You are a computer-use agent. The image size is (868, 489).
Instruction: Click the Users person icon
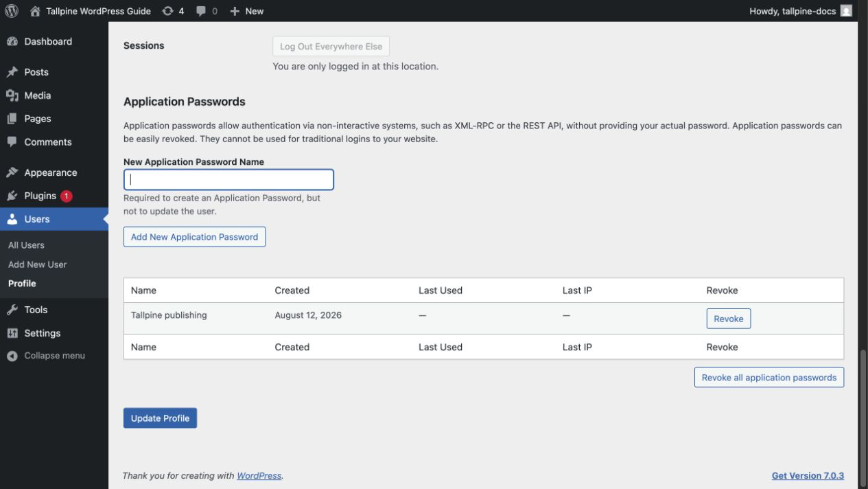(x=12, y=219)
